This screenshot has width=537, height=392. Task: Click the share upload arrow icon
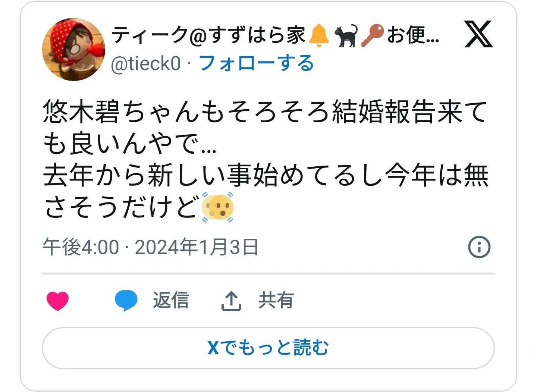pyautogui.click(x=231, y=301)
